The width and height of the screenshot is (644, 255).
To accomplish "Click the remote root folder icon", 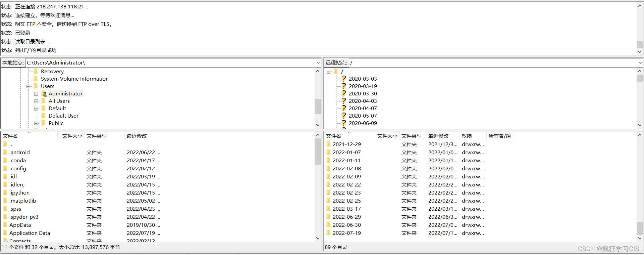I will click(x=336, y=71).
